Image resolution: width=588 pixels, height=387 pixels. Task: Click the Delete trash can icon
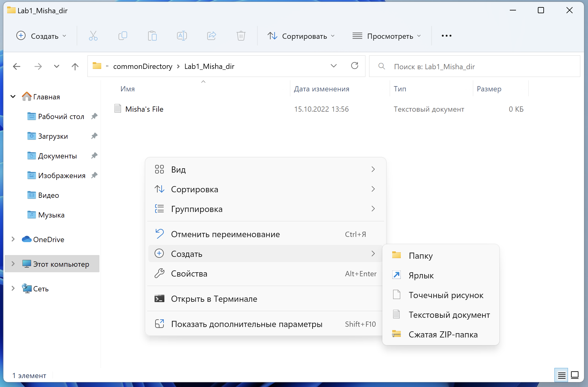[x=241, y=36]
